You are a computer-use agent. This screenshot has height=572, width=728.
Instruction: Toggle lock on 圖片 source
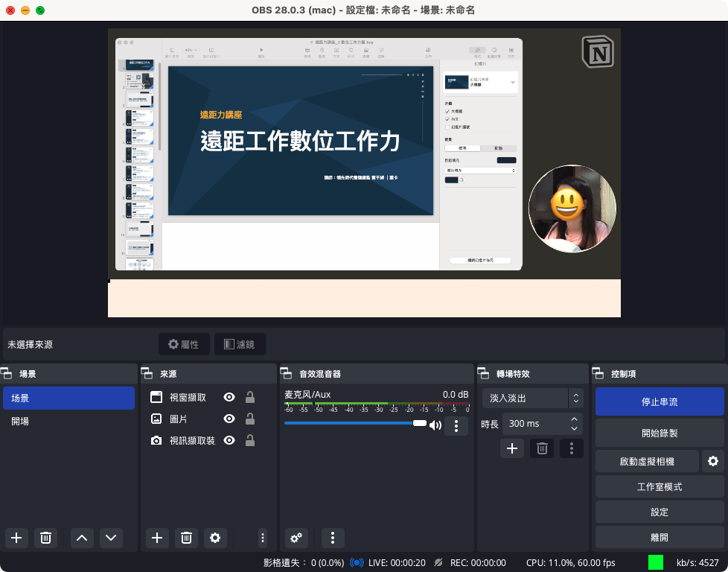pos(250,419)
